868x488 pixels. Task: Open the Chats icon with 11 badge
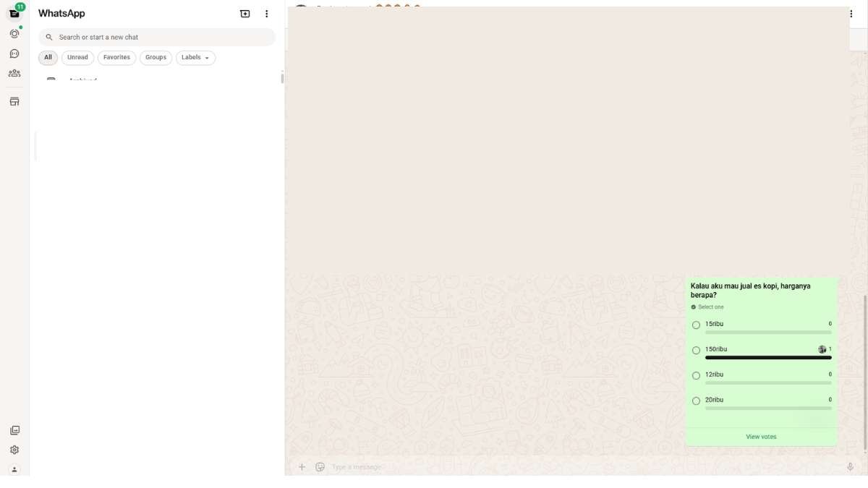pos(14,14)
